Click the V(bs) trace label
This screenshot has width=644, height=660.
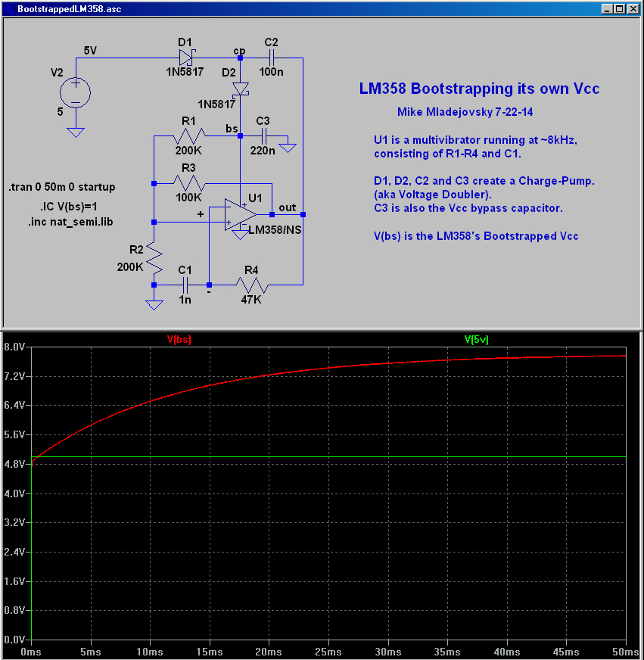(x=179, y=339)
